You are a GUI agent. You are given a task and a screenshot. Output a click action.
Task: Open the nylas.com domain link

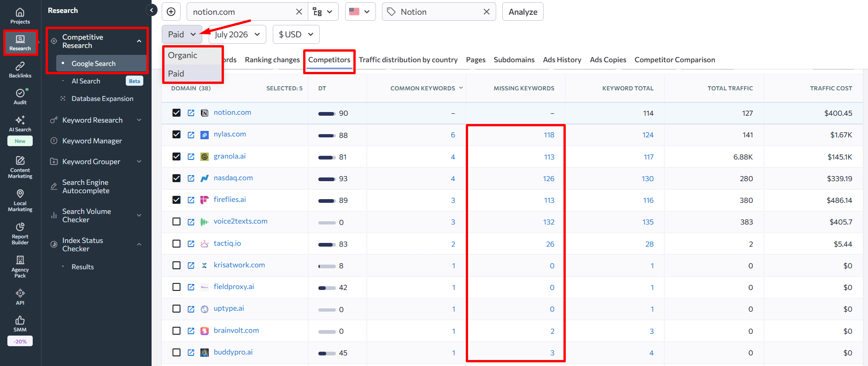tap(230, 134)
